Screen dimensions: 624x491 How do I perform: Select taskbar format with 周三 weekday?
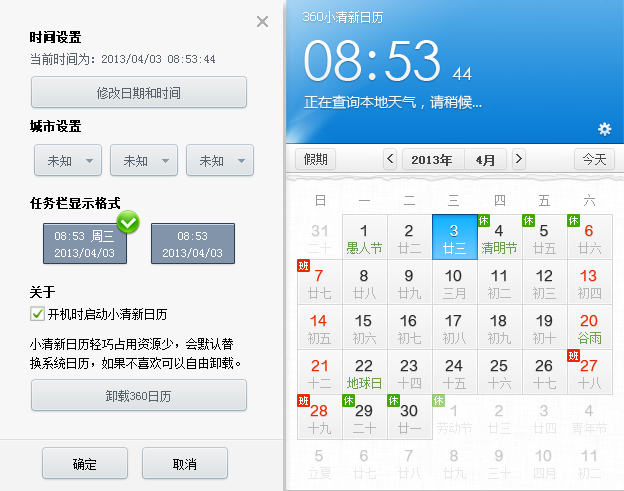[x=85, y=244]
